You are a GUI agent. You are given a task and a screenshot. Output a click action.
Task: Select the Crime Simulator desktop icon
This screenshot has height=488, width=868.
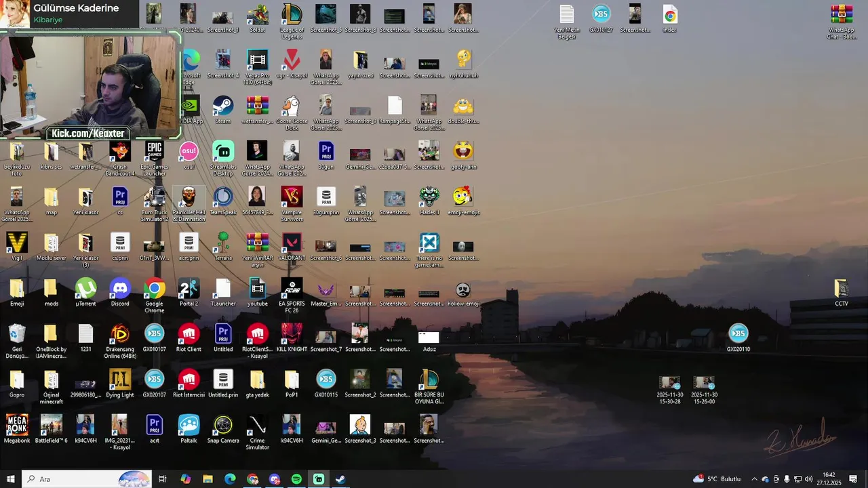tap(257, 432)
